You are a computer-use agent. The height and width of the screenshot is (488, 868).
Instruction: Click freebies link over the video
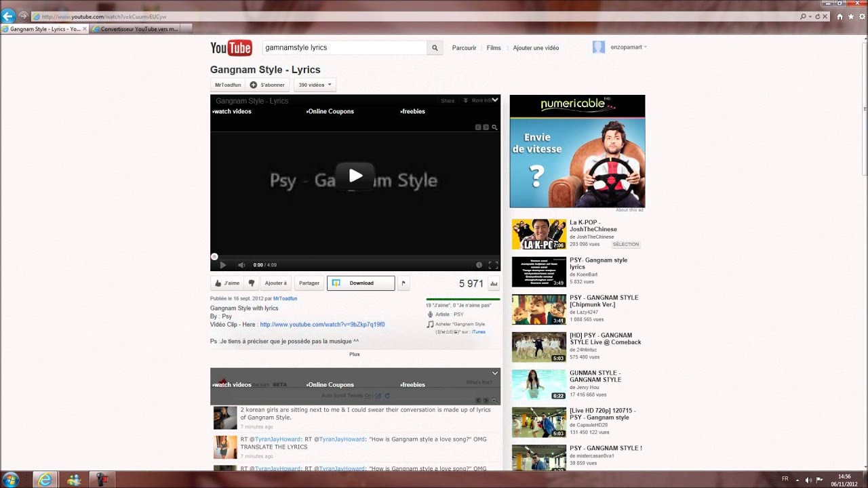[x=413, y=111]
